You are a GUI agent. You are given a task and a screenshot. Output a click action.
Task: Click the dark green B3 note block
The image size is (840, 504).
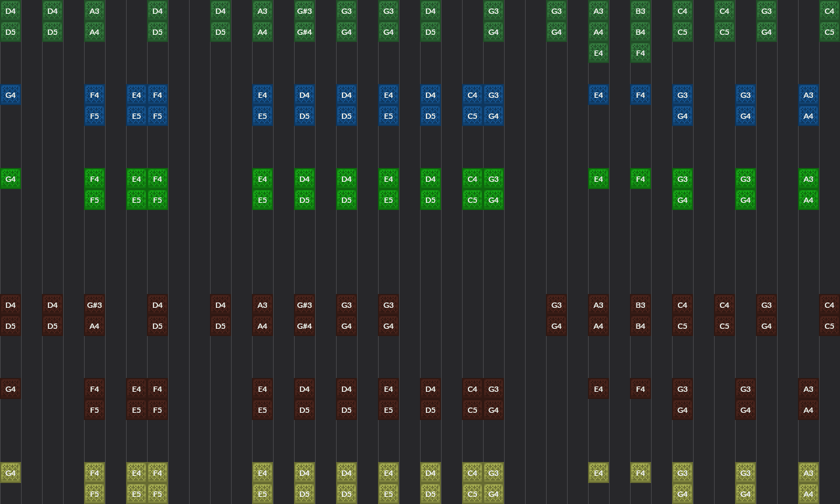pyautogui.click(x=640, y=10)
